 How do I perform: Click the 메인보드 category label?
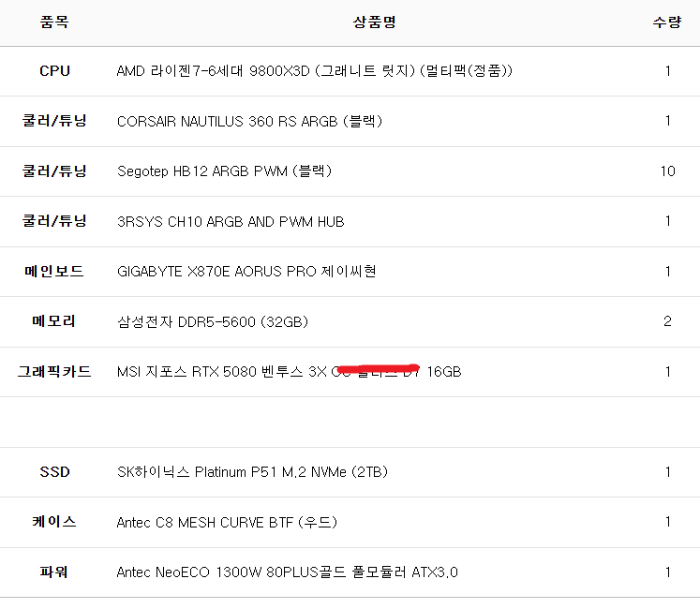[54, 272]
